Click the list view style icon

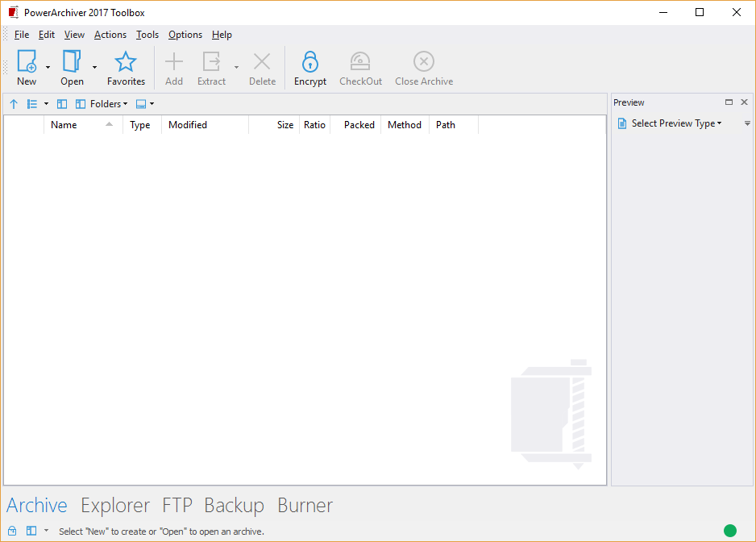[x=31, y=104]
